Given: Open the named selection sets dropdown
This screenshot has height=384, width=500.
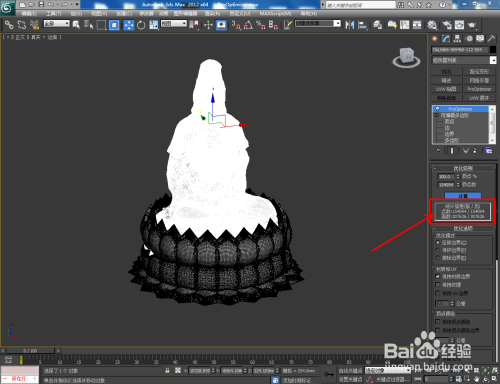Looking at the screenshot, I should [x=318, y=24].
